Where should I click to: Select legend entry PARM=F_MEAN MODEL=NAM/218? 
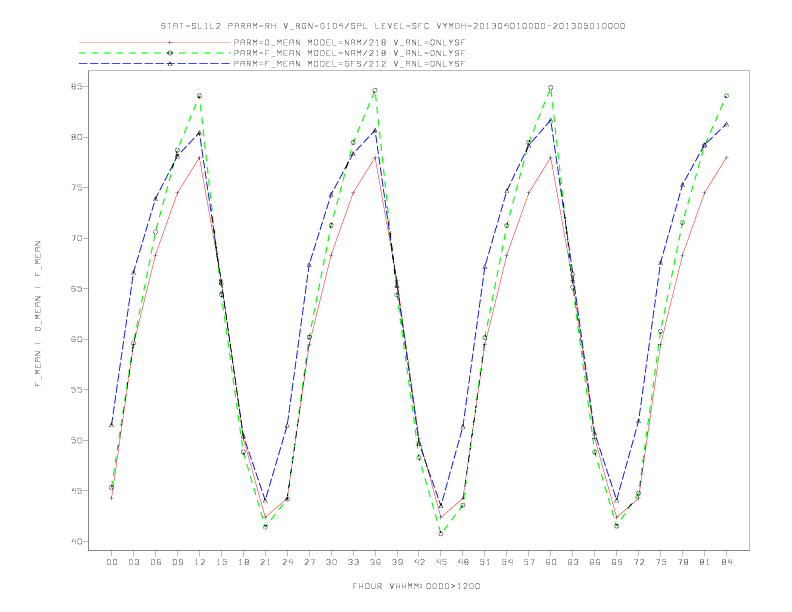click(349, 53)
